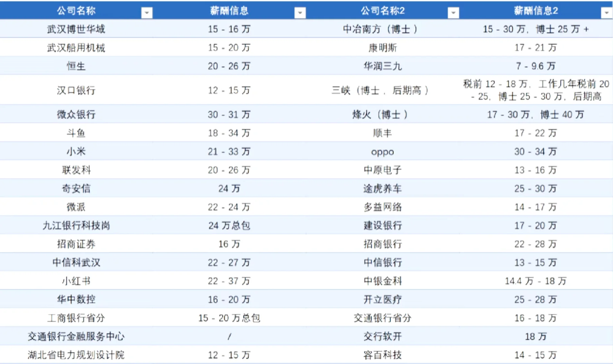Select the 中原电子 cell
Screen dimensions: 613x364
point(383,170)
